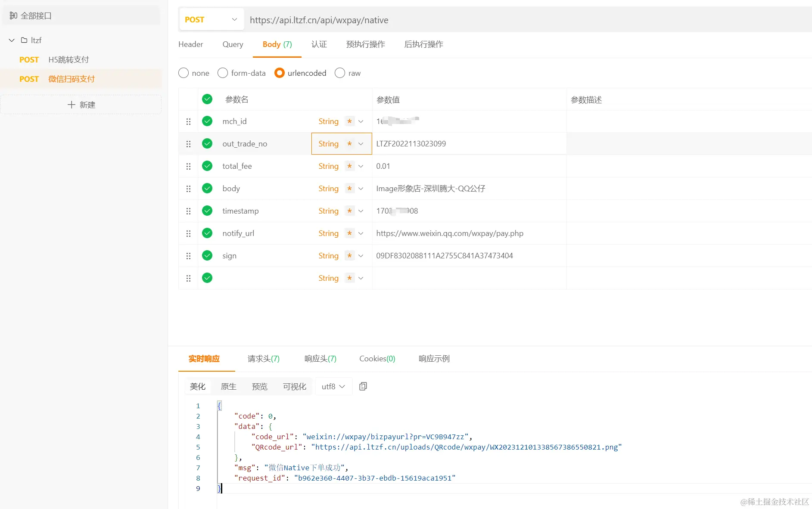Screen dimensions: 812x509
Task: Click the out_trade_no value field
Action: click(x=469, y=144)
